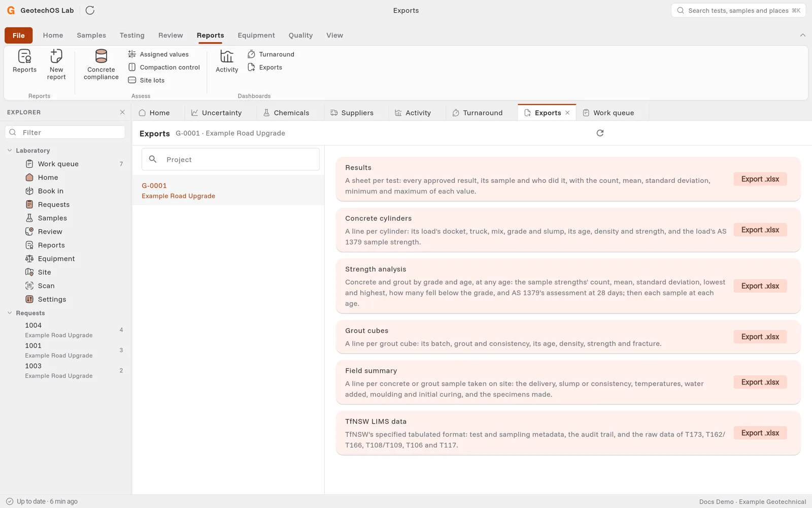Open the Activity dashboard ribbon icon
This screenshot has width=812, height=508.
[x=227, y=61]
